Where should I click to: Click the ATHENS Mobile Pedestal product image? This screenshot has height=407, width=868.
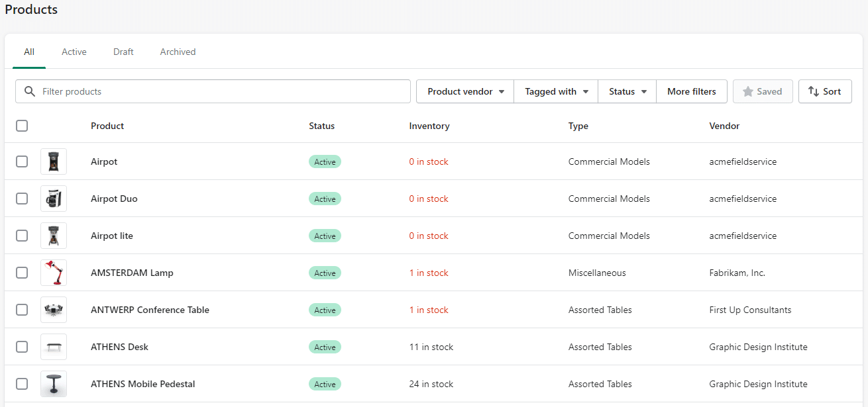tap(54, 384)
